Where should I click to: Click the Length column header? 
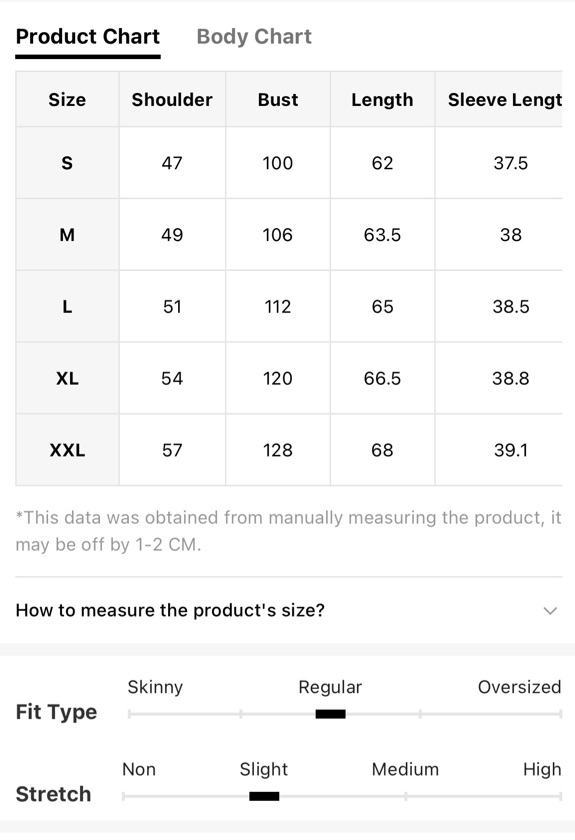click(x=382, y=100)
